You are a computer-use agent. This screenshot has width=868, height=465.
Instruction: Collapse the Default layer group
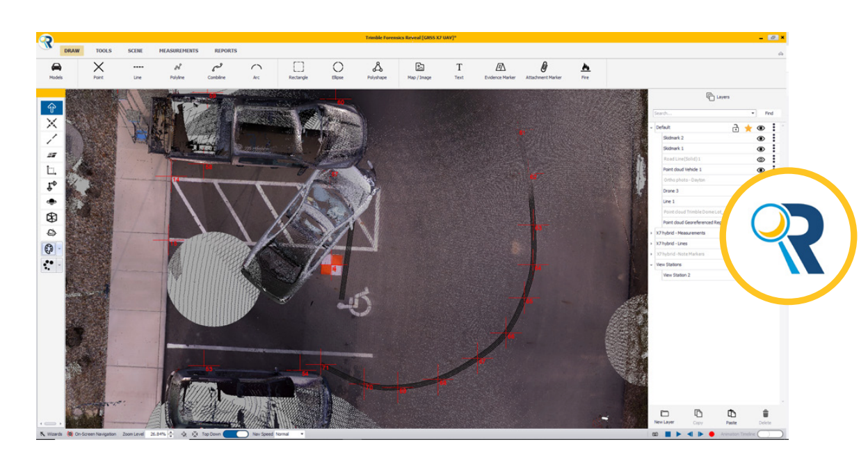pos(652,127)
